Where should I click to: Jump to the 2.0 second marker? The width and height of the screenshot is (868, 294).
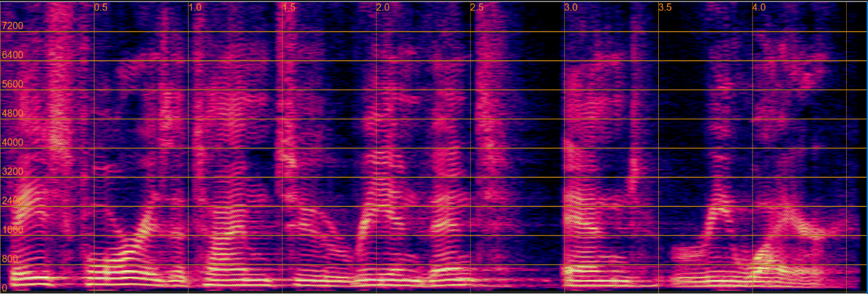[383, 7]
